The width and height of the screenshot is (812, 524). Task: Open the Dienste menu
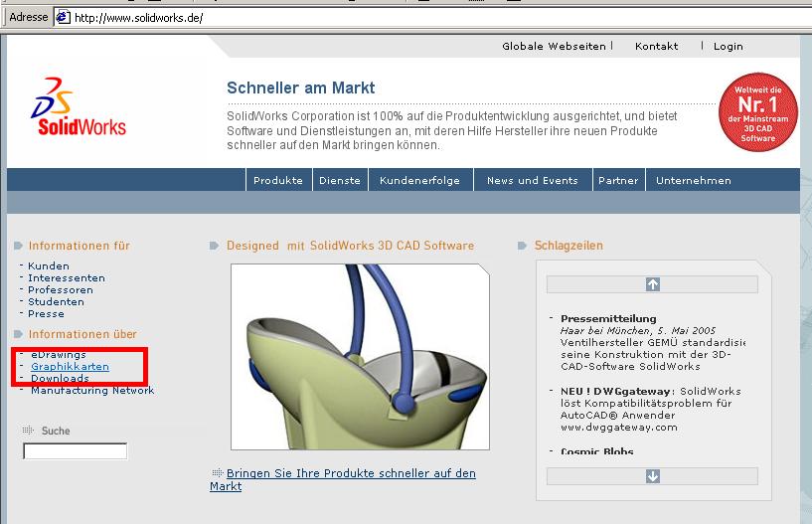(x=340, y=180)
